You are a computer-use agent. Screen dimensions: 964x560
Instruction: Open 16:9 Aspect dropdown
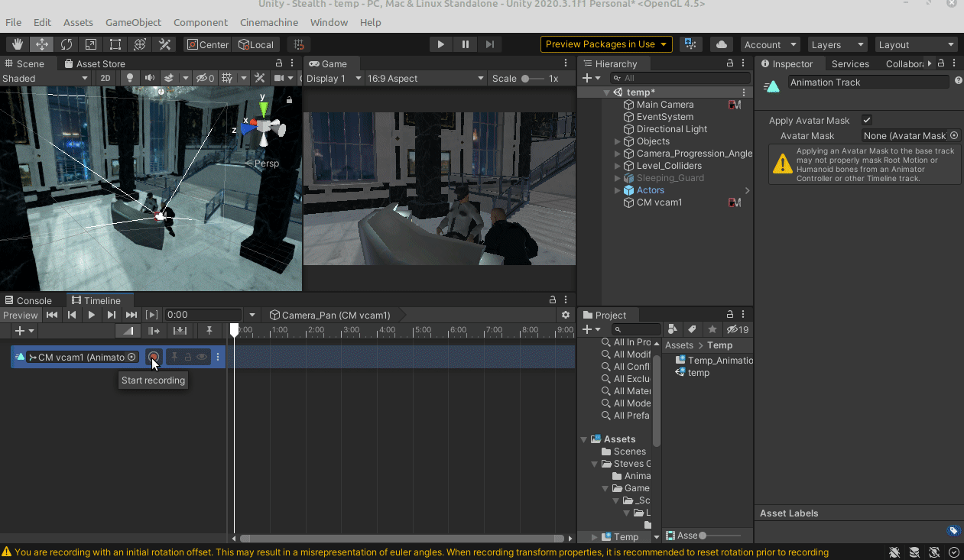(426, 78)
